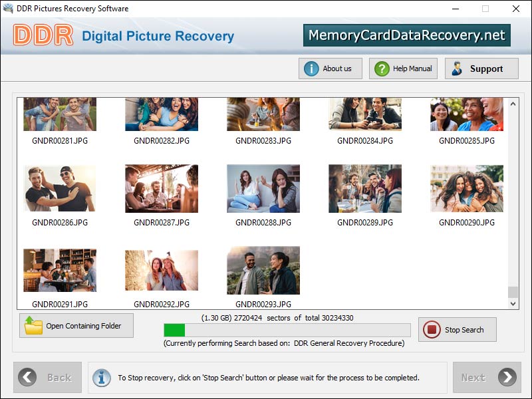Stop the search with Stop Search

pyautogui.click(x=458, y=329)
